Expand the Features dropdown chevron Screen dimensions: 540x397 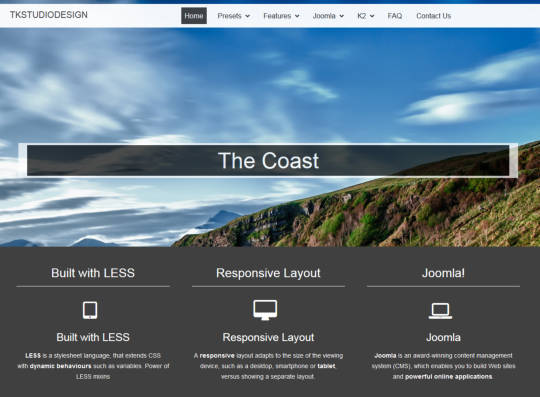click(x=297, y=16)
